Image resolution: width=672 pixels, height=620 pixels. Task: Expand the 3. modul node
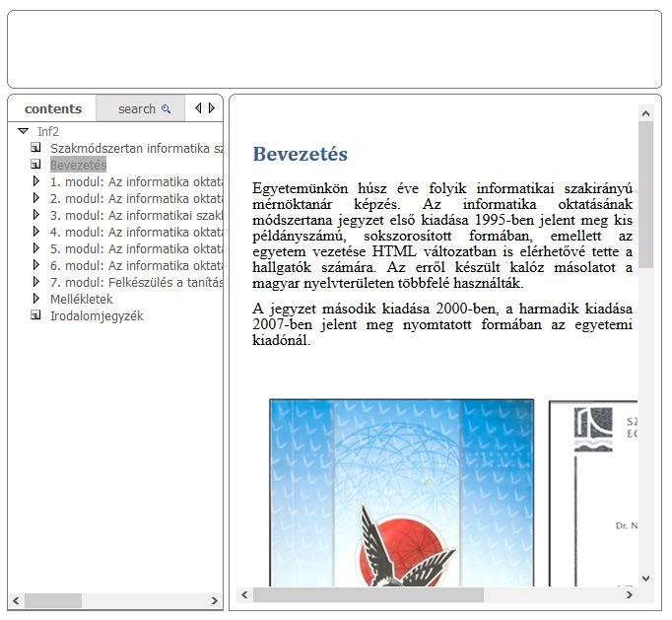click(36, 215)
